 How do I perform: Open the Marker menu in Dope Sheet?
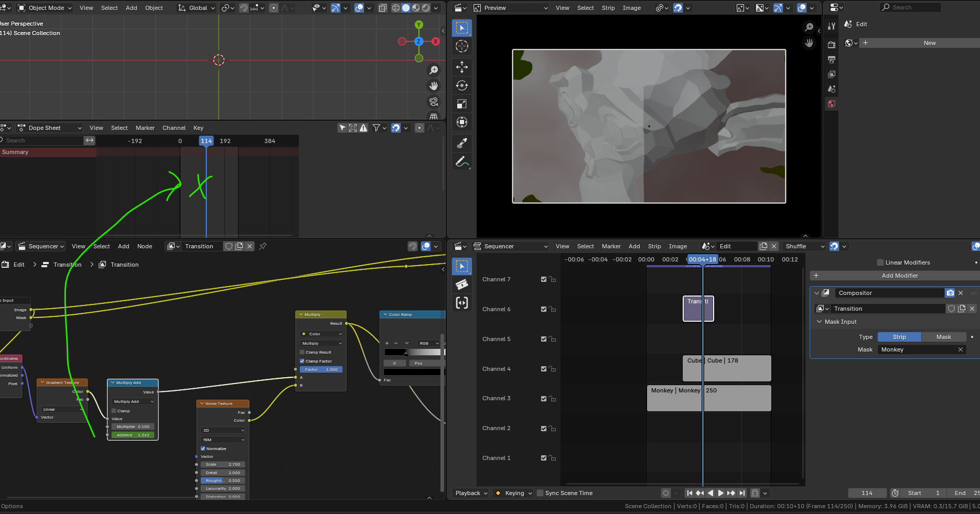[x=145, y=128]
